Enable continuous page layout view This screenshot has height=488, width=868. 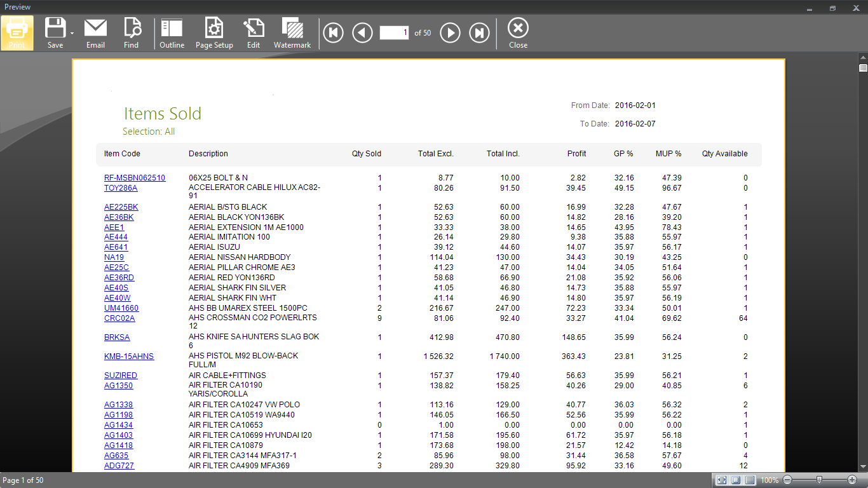click(x=750, y=480)
